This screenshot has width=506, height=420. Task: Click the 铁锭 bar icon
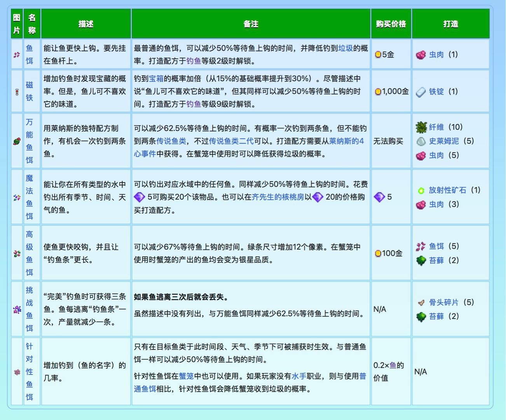(x=421, y=92)
